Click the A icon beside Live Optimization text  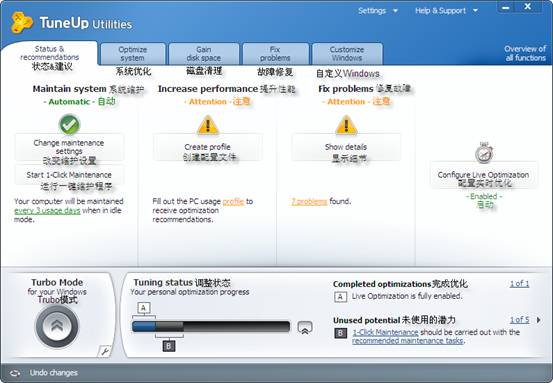point(340,297)
